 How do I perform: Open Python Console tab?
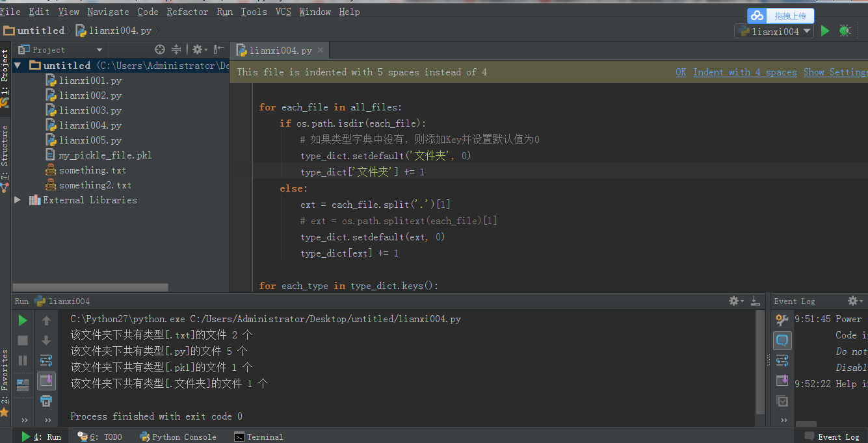tap(178, 437)
